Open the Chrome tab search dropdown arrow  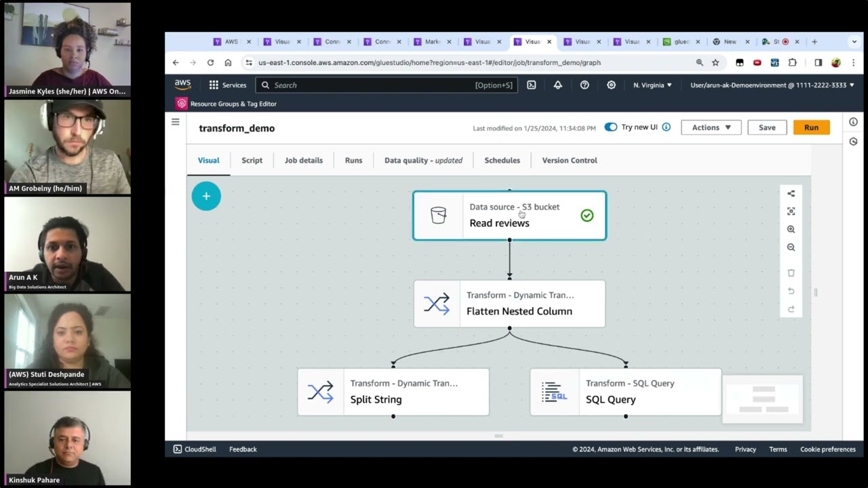click(x=854, y=42)
